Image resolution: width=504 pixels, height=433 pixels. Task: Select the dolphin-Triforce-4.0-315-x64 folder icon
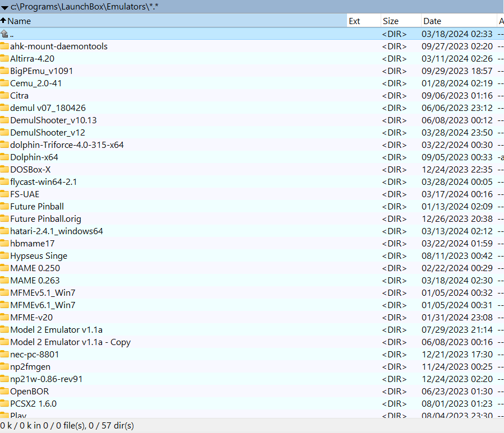coord(4,145)
